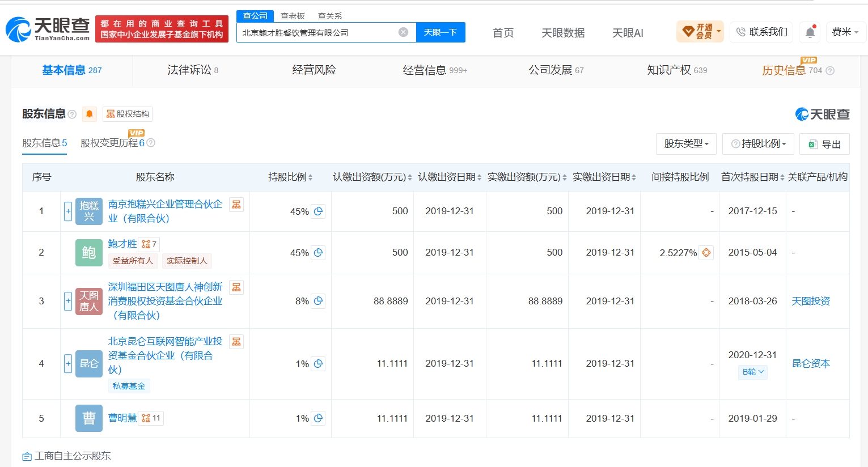Image resolution: width=868 pixels, height=467 pixels.
Task: Clear the company search box
Action: click(x=403, y=32)
